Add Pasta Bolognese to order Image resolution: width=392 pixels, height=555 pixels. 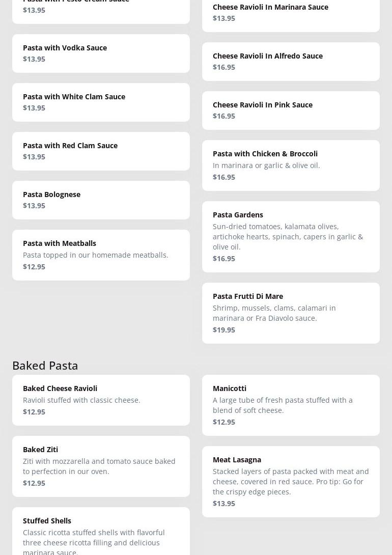[101, 200]
